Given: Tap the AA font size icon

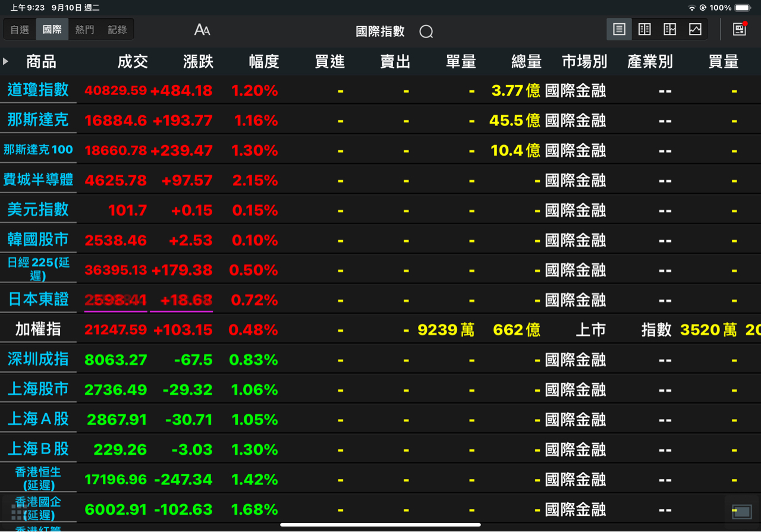Looking at the screenshot, I should pos(202,30).
